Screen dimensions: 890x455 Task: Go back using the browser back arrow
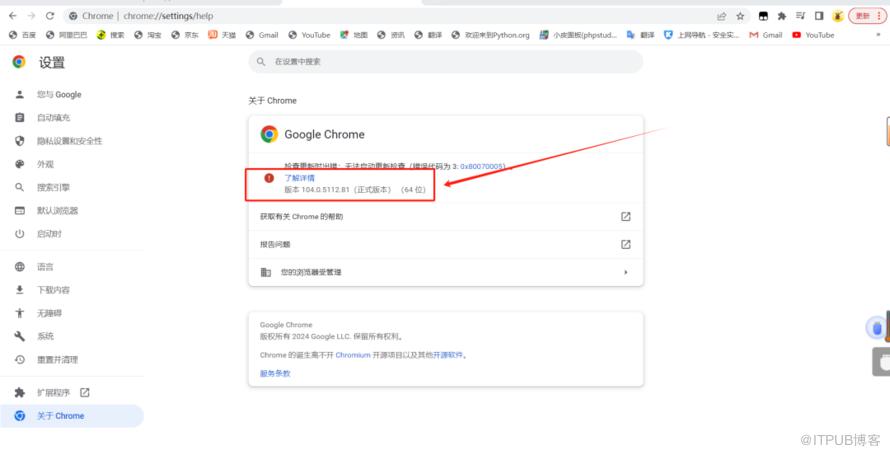click(x=12, y=16)
